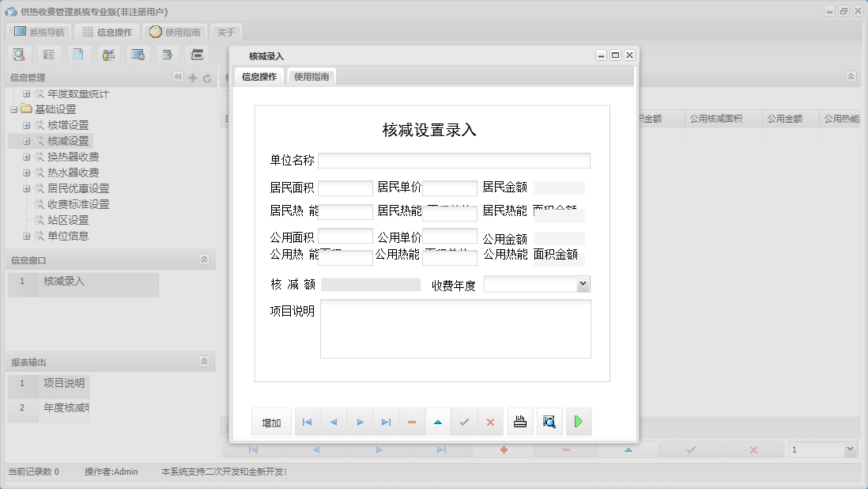Select the search/magnifier toolbar icon
The height and width of the screenshot is (489, 868).
click(19, 54)
